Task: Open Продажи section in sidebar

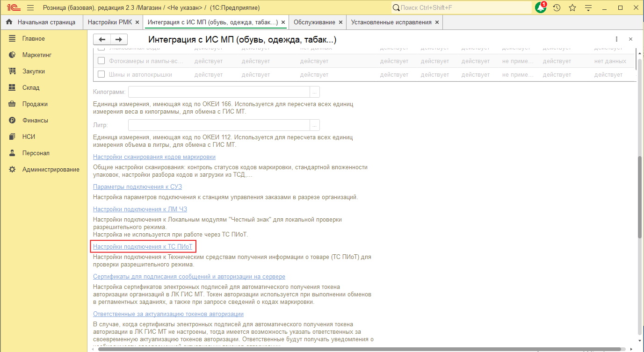Action: coord(43,104)
